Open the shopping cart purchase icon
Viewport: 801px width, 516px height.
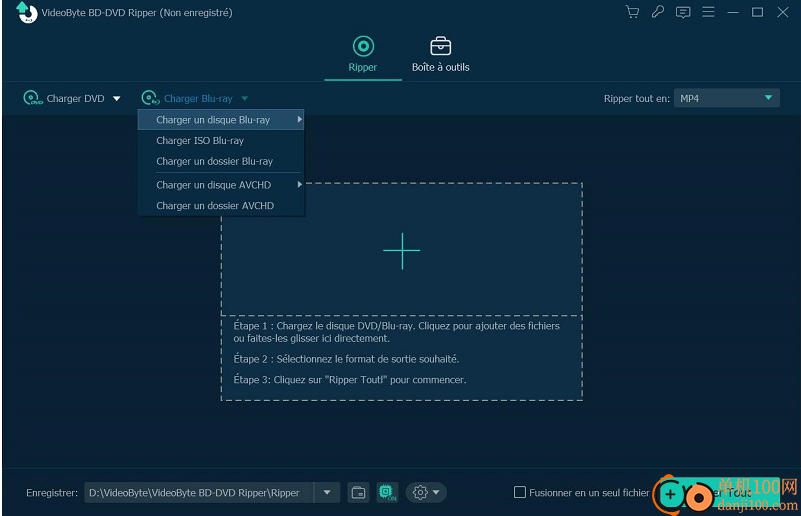pyautogui.click(x=632, y=12)
